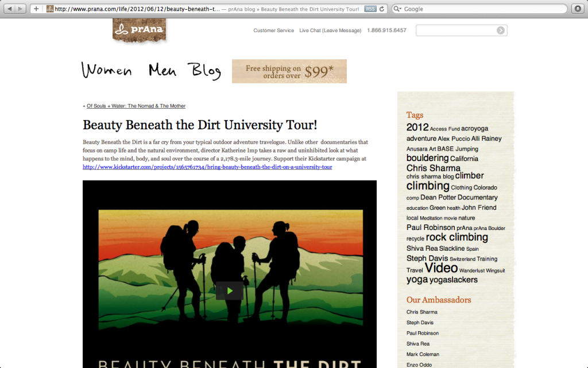Select the adventure tag
The image size is (588, 368).
pyautogui.click(x=421, y=139)
